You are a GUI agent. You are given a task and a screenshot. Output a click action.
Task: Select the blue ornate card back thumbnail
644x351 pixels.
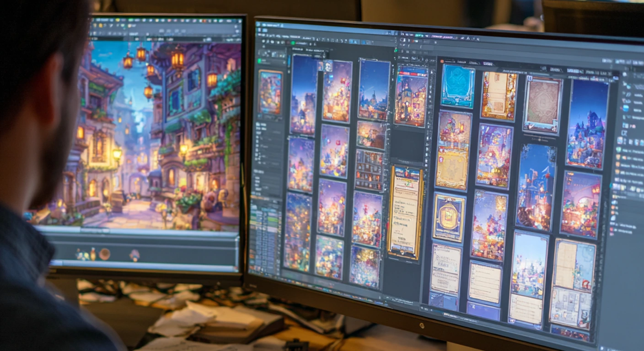pyautogui.click(x=457, y=86)
